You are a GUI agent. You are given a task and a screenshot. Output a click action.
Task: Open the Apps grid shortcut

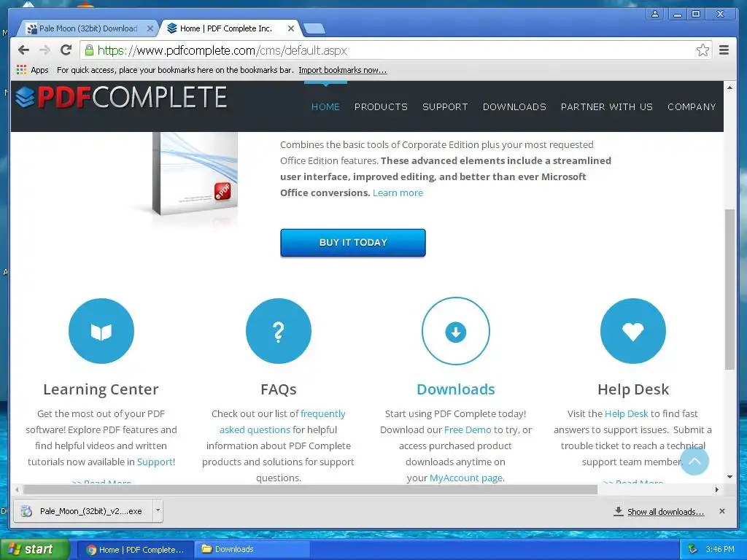point(32,70)
